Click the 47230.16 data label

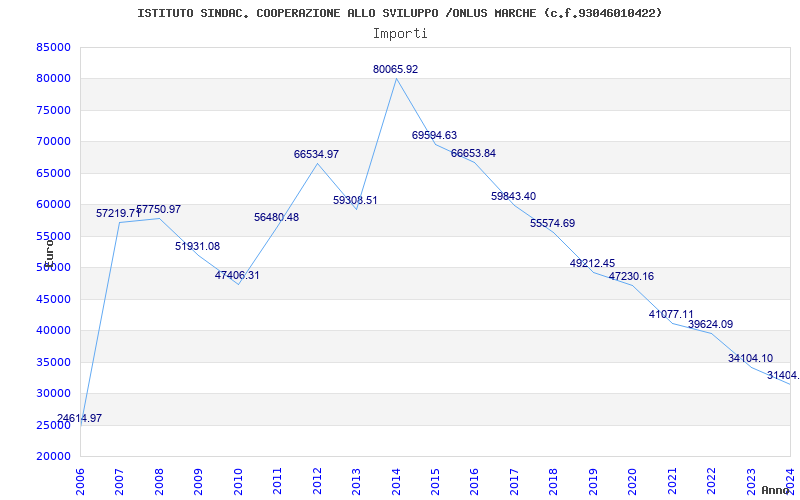(x=631, y=277)
